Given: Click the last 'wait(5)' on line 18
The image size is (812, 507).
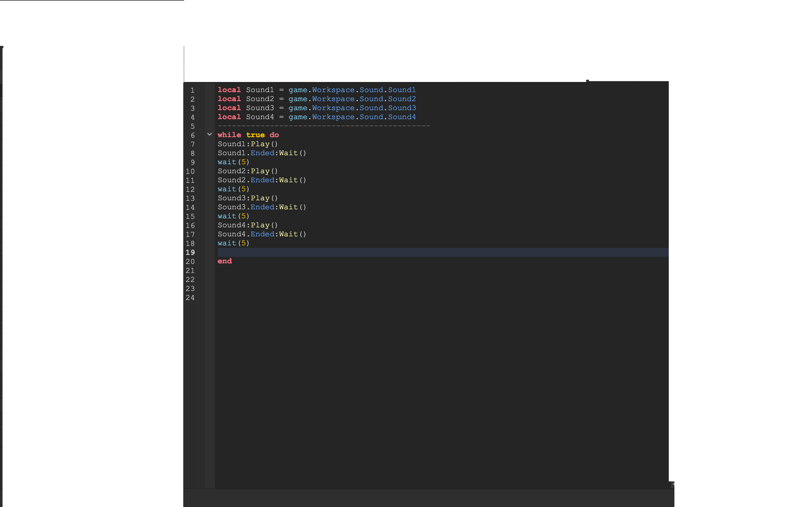Looking at the screenshot, I should (233, 243).
